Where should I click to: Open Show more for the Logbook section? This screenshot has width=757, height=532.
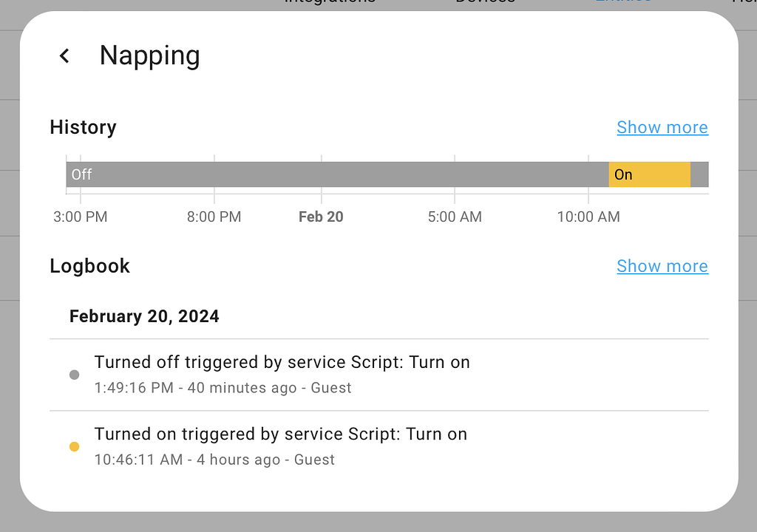point(662,265)
